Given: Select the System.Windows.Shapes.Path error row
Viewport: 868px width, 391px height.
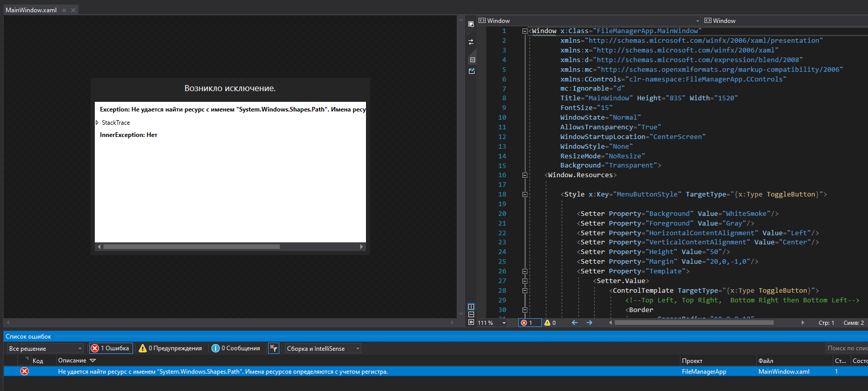Looking at the screenshot, I should click(x=436, y=372).
